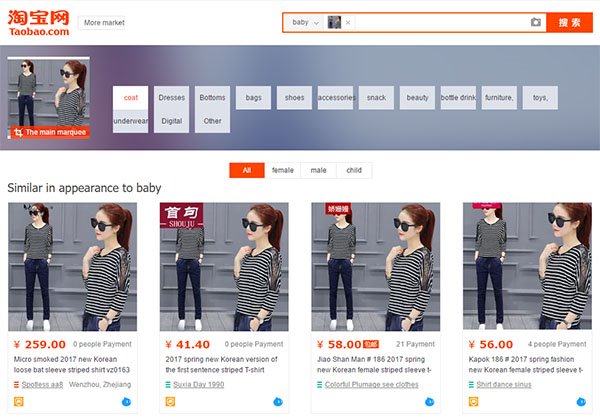Click orange badge icon under ¥259.00 item
The image size is (600, 418).
[x=15, y=402]
